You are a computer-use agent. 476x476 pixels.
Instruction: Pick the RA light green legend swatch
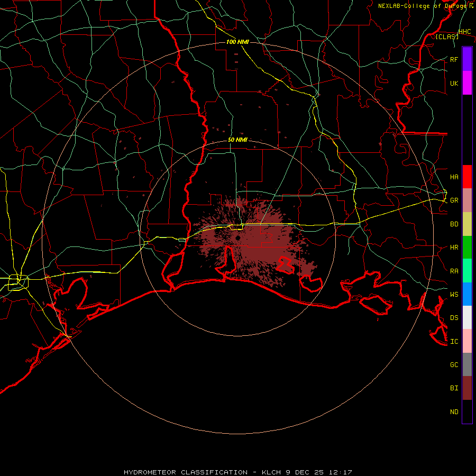pyautogui.click(x=467, y=271)
